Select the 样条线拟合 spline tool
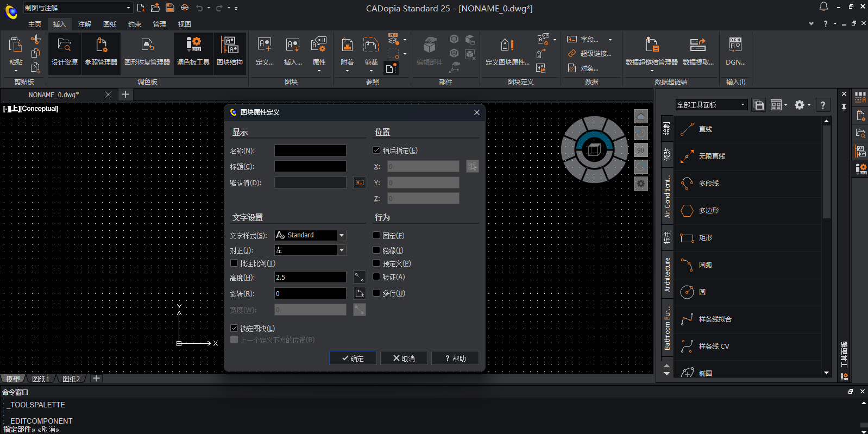Image resolution: width=868 pixels, height=434 pixels. [x=714, y=319]
